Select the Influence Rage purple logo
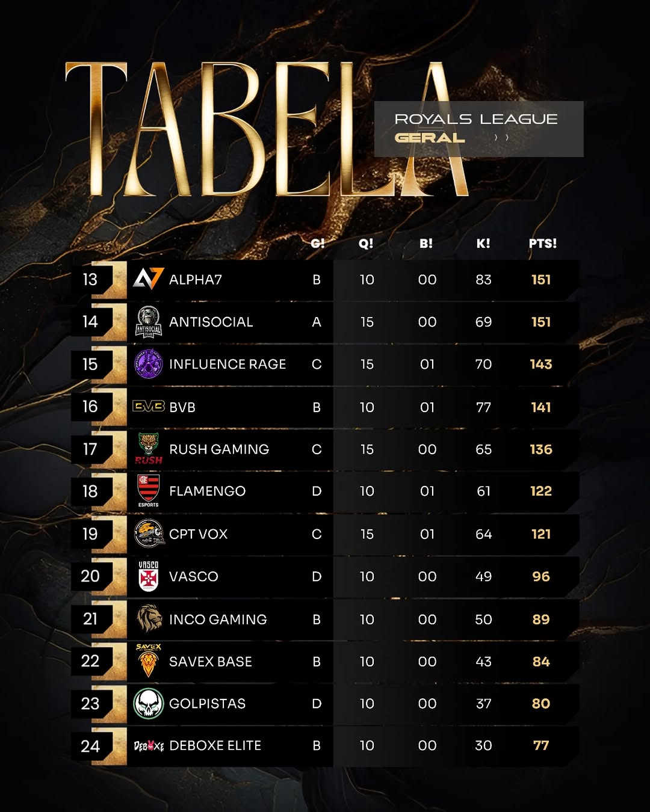650x812 pixels. coord(148,364)
